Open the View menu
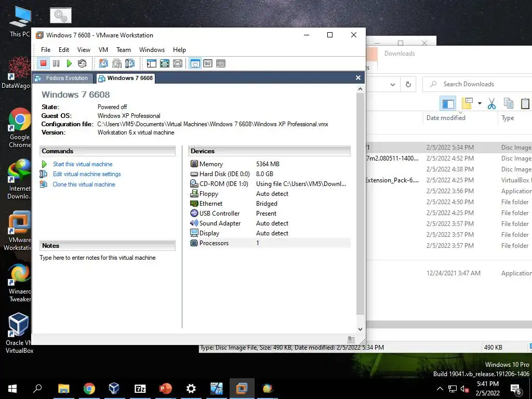Image resolution: width=532 pixels, height=399 pixels. [84, 49]
